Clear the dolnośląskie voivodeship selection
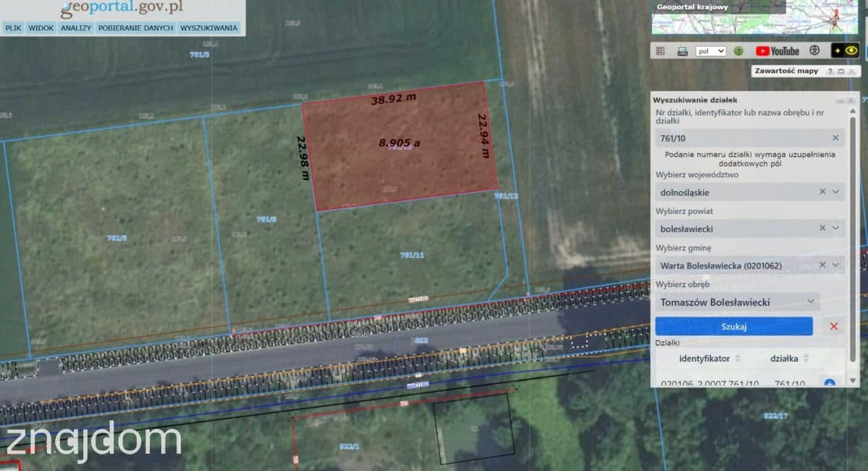Image resolution: width=868 pixels, height=471 pixels. 822,192
